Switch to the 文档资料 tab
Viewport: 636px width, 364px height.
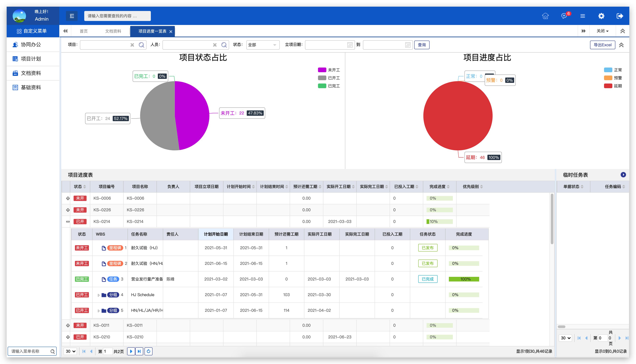(113, 31)
